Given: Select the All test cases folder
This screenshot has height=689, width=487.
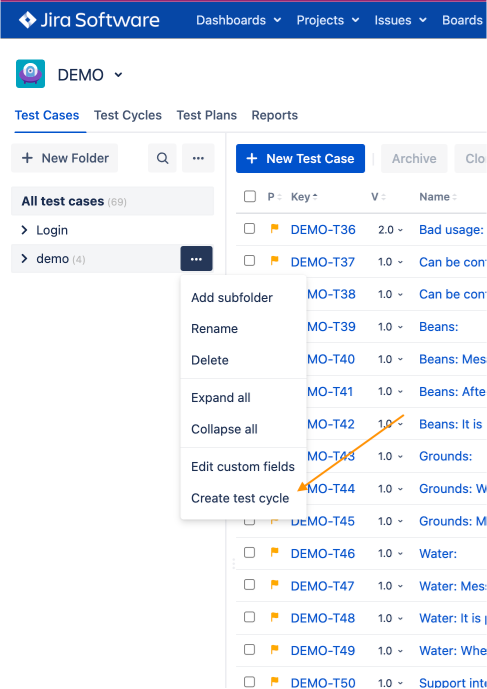Looking at the screenshot, I should click(113, 201).
